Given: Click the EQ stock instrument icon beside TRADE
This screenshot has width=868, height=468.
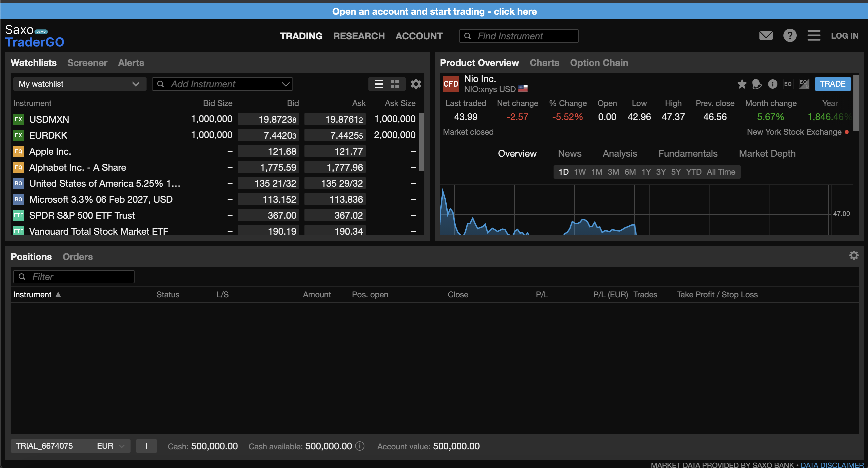Looking at the screenshot, I should (x=788, y=84).
